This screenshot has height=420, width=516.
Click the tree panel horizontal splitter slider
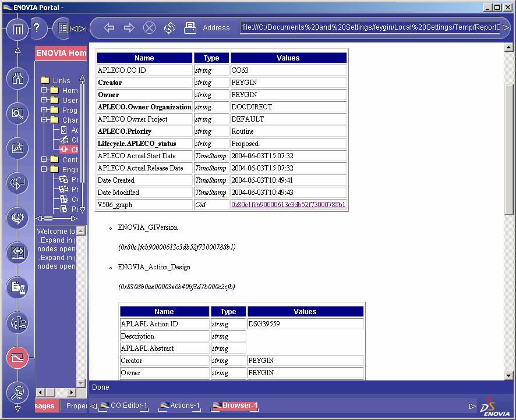point(48,218)
